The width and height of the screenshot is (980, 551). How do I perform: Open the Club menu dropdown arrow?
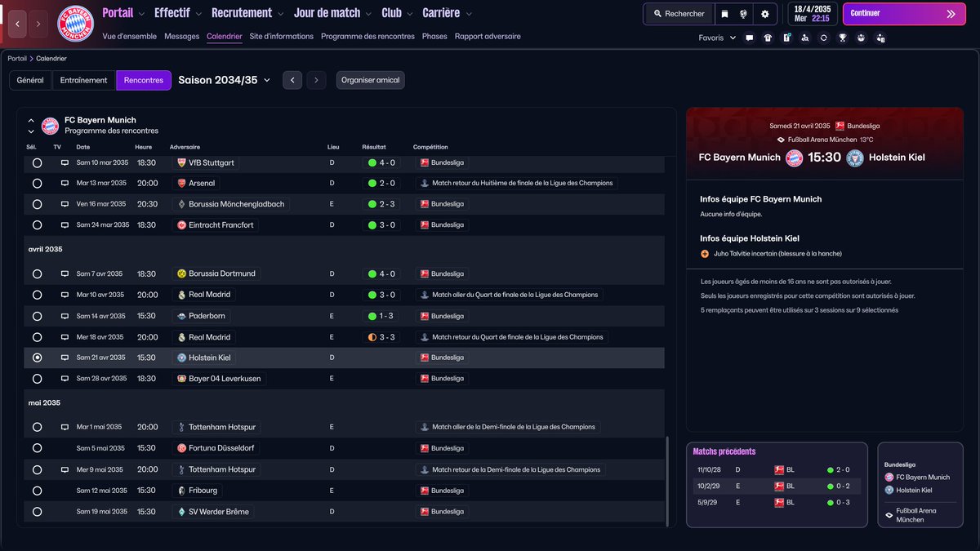pos(409,14)
